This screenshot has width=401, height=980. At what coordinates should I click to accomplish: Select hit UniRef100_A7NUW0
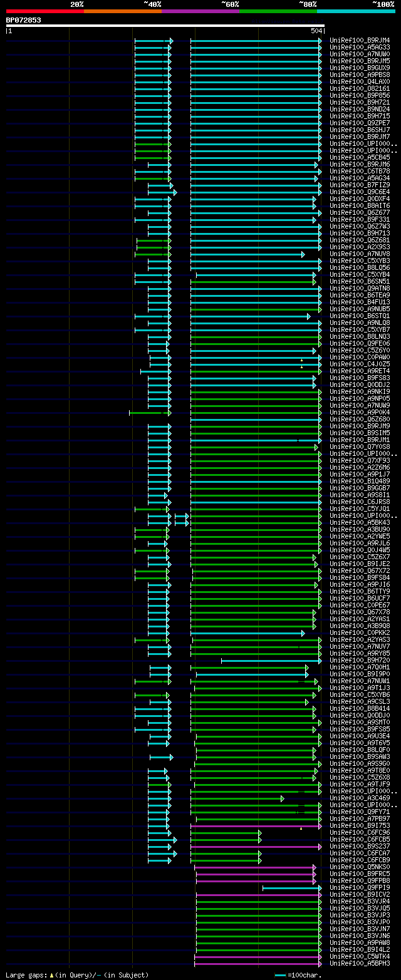pos(360,54)
